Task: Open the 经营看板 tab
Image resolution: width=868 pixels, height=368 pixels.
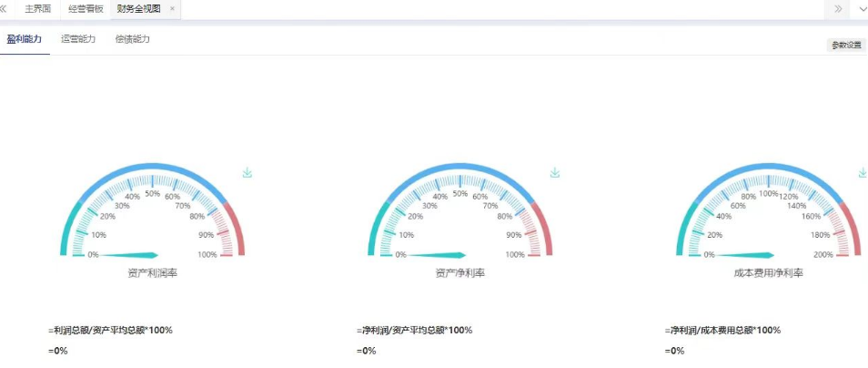Action: coord(86,8)
